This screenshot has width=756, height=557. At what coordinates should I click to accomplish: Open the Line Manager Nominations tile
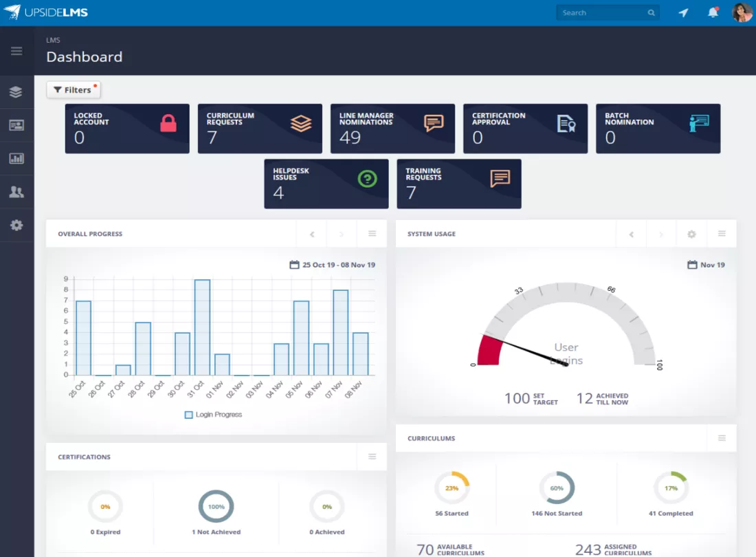[392, 129]
